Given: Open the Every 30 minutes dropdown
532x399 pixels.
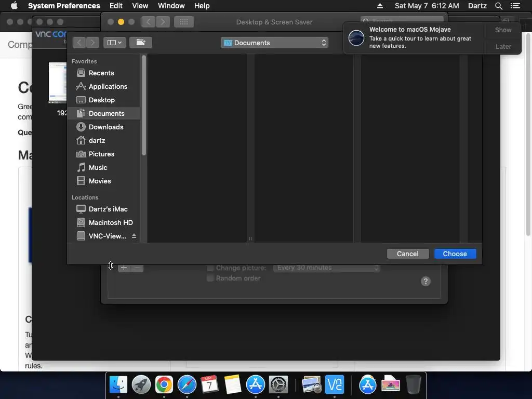Looking at the screenshot, I should pos(326,268).
